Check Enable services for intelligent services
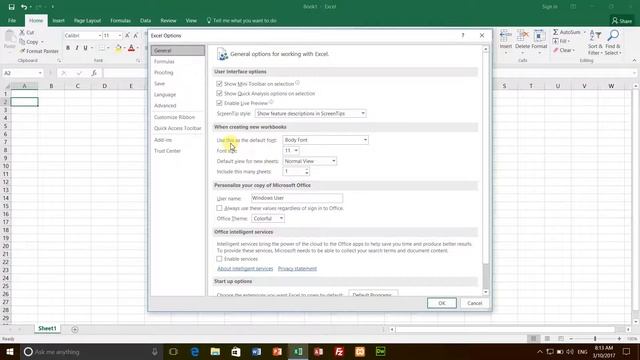Screen dimensions: 640x360 pos(219,259)
